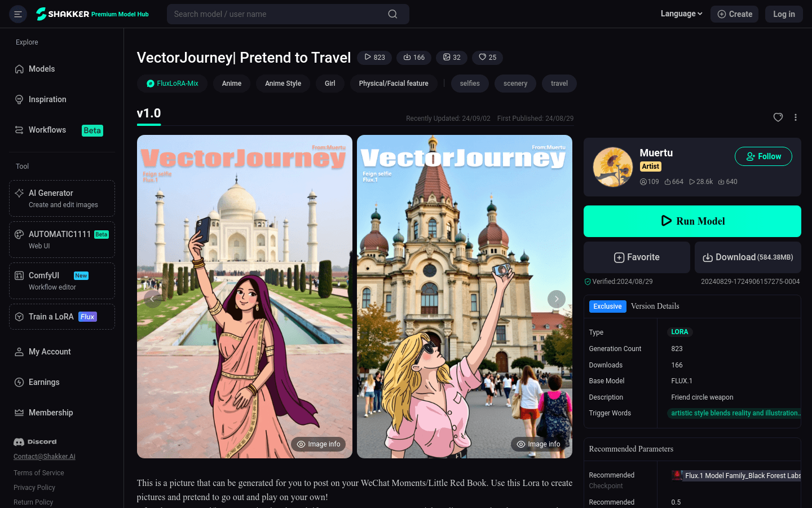Add model to Favorite
This screenshot has width=812, height=508.
[637, 257]
